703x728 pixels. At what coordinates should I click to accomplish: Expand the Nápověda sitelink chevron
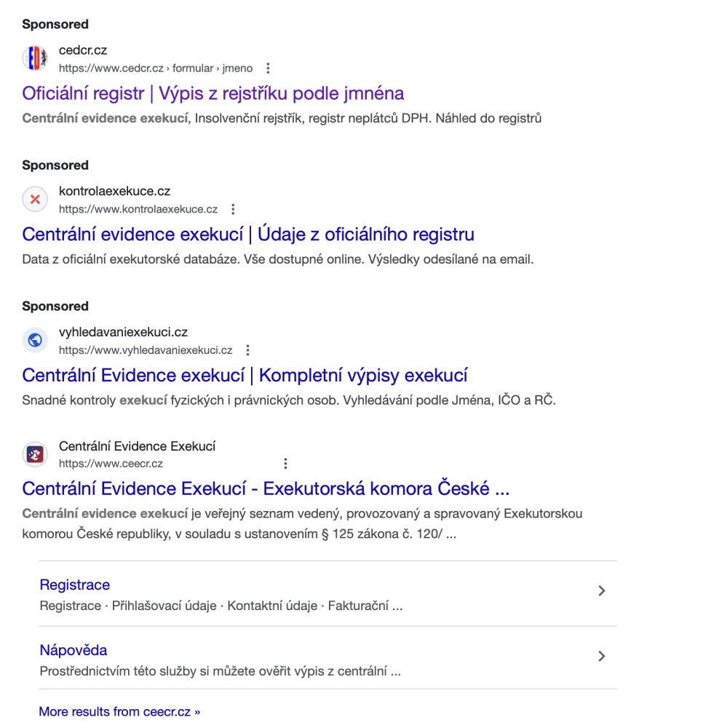pyautogui.click(x=601, y=657)
